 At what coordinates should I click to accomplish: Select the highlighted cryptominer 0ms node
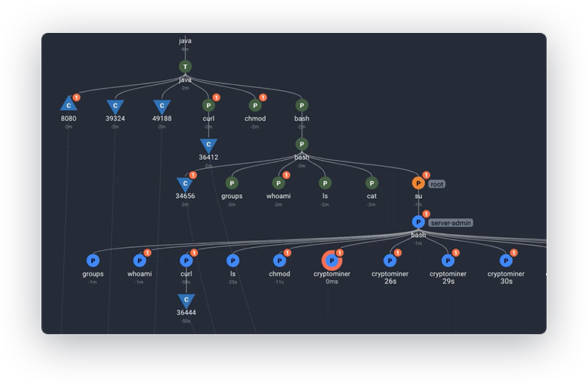point(332,262)
